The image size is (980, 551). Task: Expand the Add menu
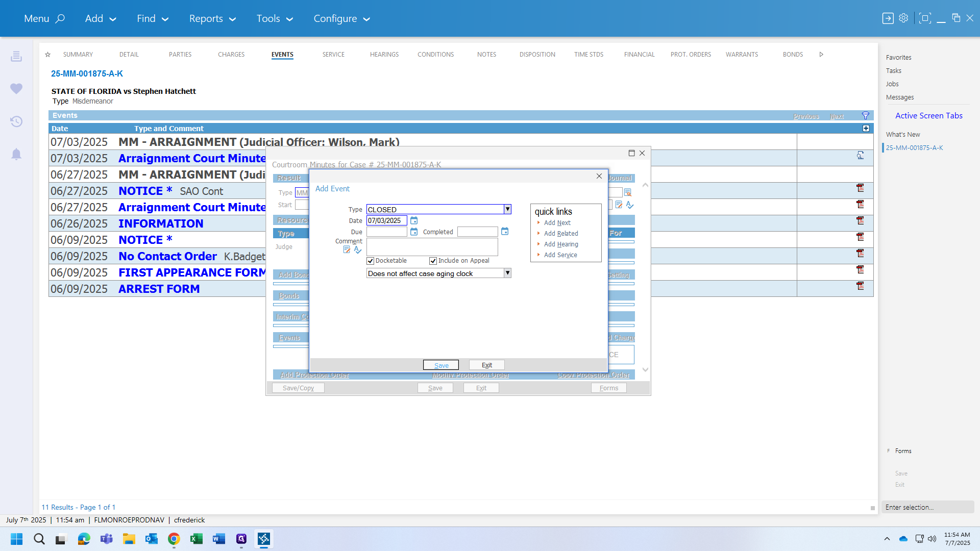click(101, 18)
